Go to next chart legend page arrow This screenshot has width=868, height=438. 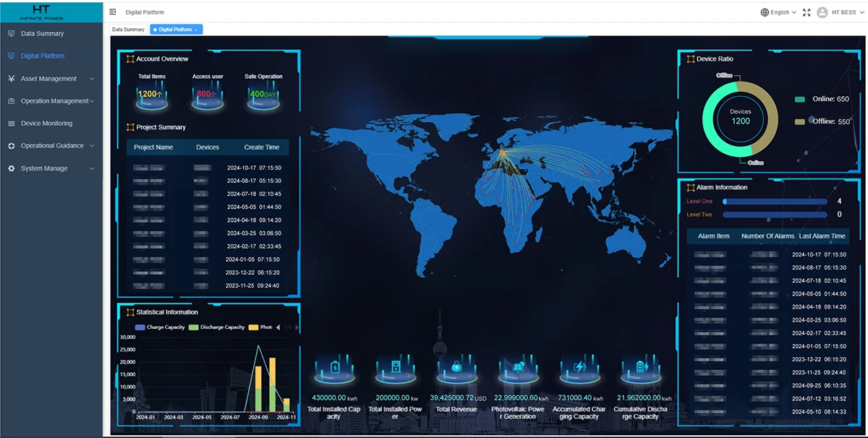point(297,327)
